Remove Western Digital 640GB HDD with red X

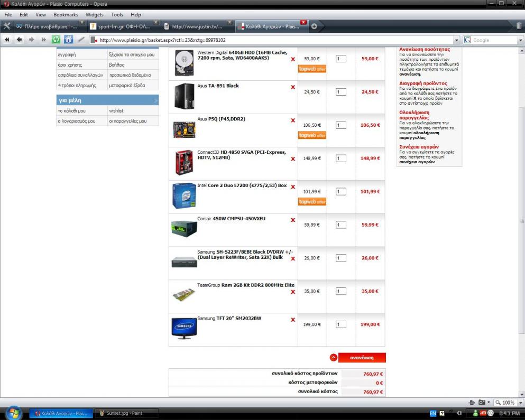[293, 59]
